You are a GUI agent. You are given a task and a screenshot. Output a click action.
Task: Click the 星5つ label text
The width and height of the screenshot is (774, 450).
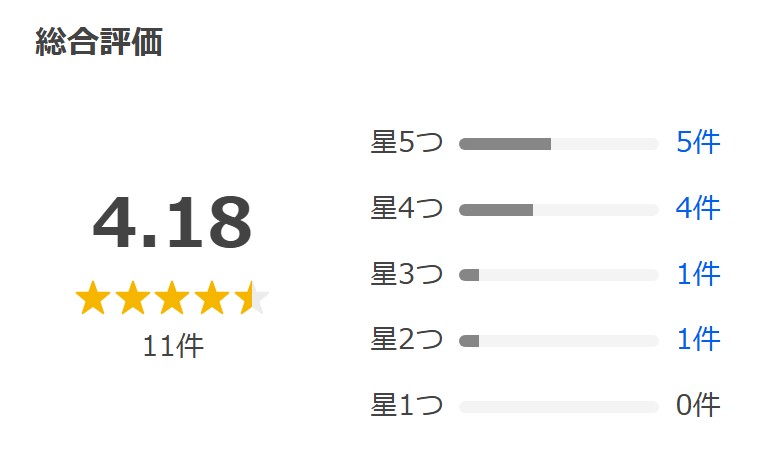click(x=407, y=143)
